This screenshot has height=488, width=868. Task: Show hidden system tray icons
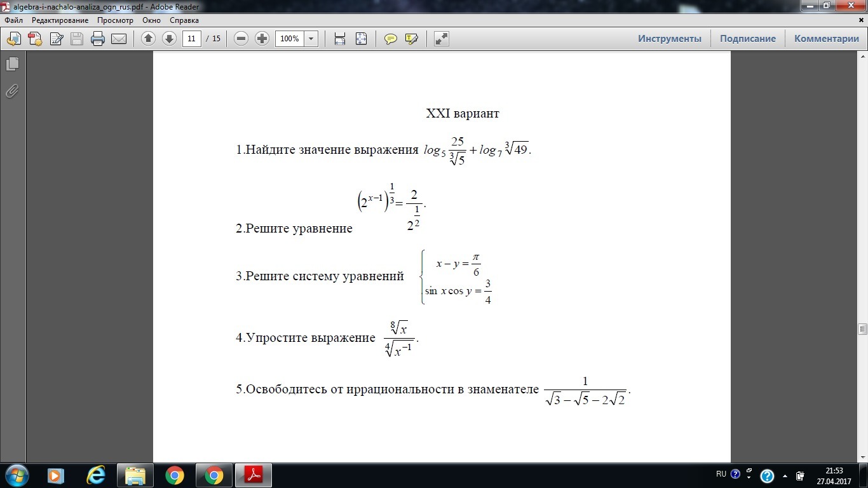click(x=785, y=475)
